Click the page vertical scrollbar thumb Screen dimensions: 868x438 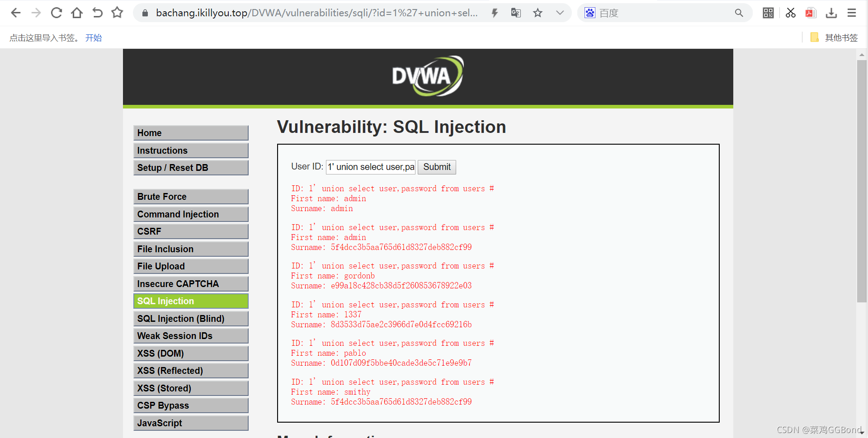862,181
